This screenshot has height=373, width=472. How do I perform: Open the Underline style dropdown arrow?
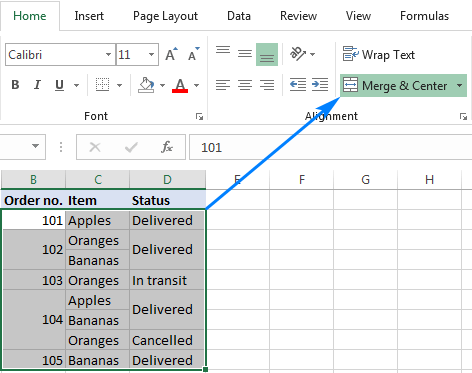76,85
